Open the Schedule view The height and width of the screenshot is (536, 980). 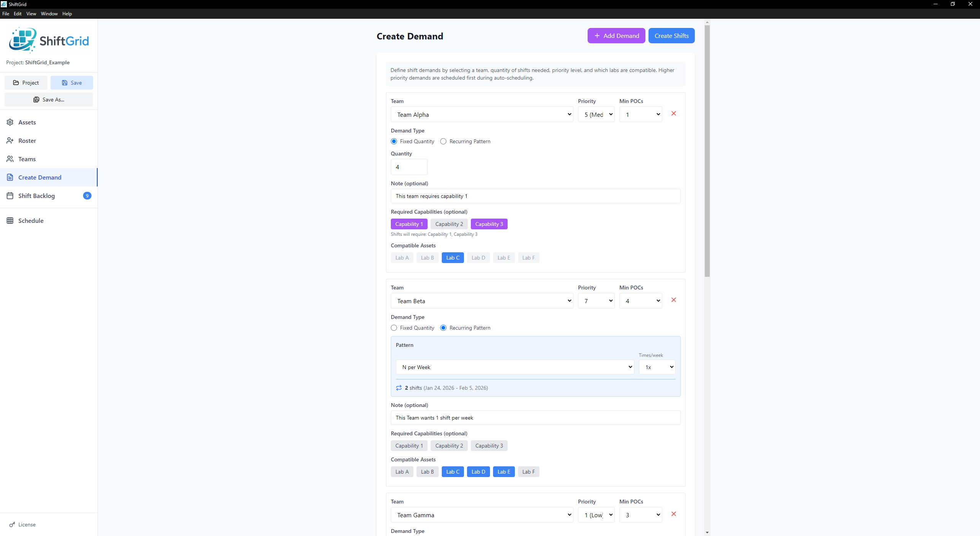tap(31, 221)
